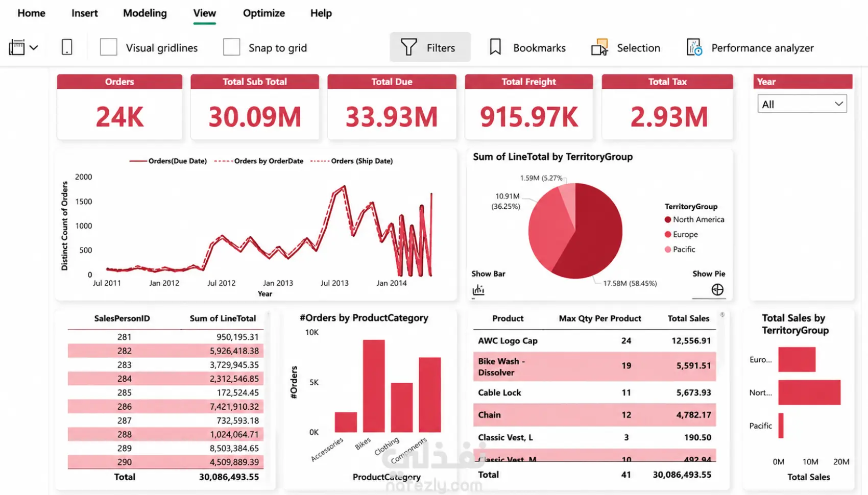Click the Show Bar chart icon
Image resolution: width=868 pixels, height=495 pixels.
pos(478,290)
